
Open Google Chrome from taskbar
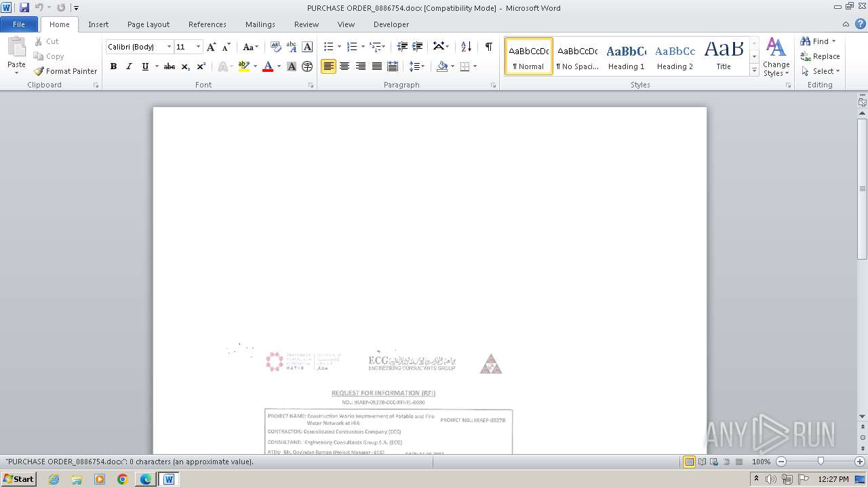[123, 479]
